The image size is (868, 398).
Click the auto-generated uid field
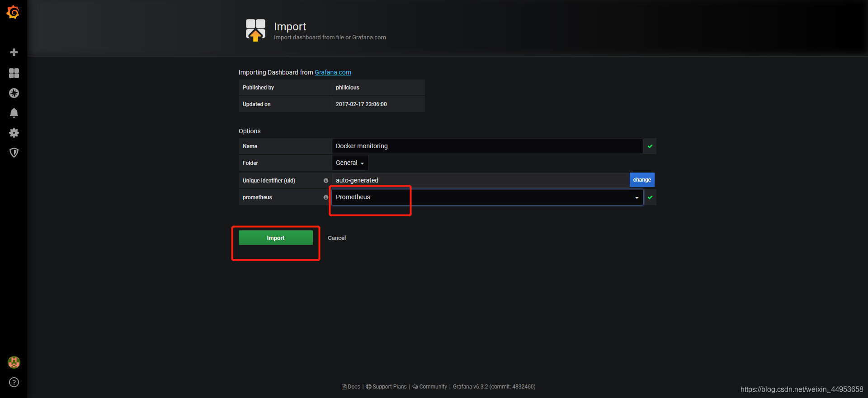coord(481,180)
